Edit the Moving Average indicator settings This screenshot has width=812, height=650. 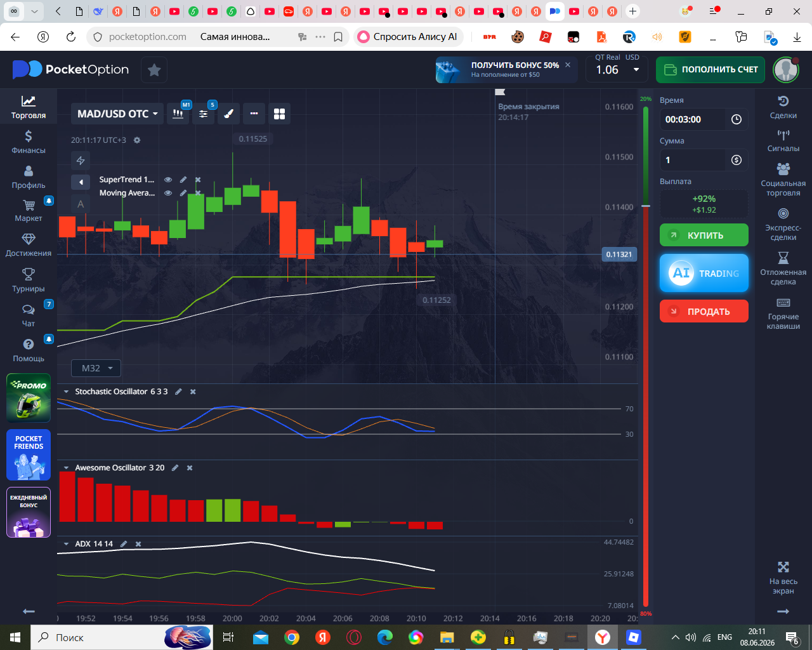click(x=183, y=193)
